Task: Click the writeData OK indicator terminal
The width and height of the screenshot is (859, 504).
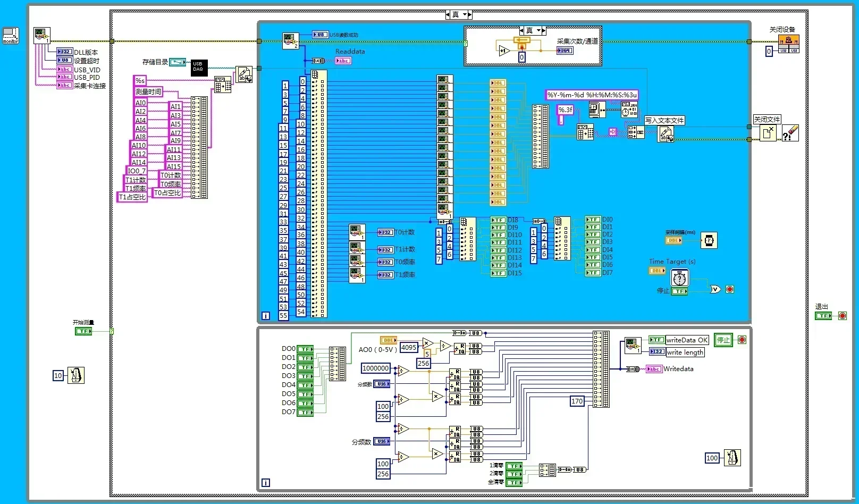Action: [657, 340]
